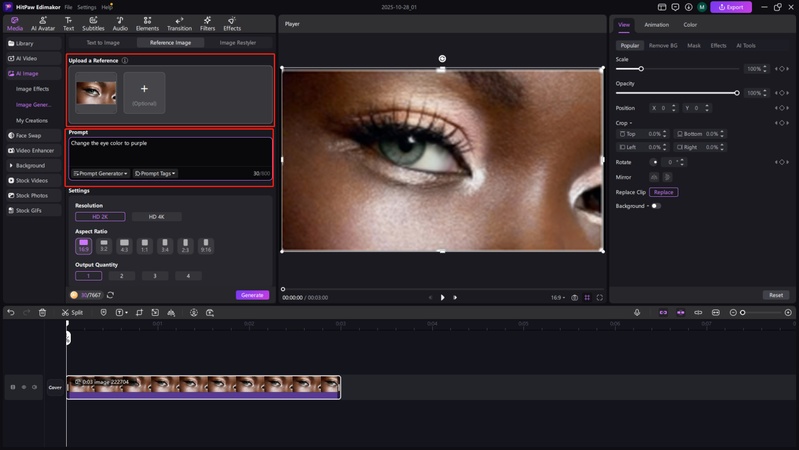Increase the Opacity percentage stepper

coord(765,91)
